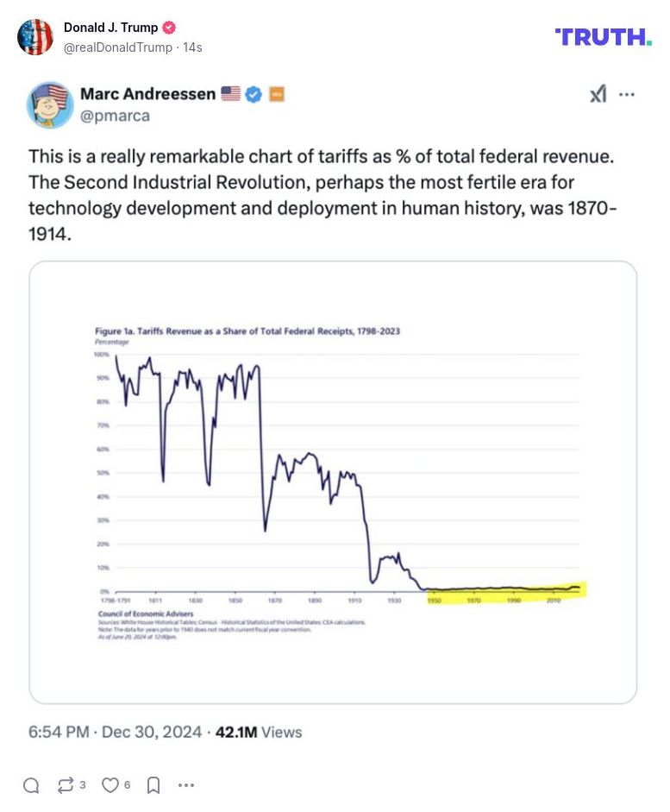Bookmark the post using the bookmark icon
The image size is (670, 812).
tap(153, 785)
